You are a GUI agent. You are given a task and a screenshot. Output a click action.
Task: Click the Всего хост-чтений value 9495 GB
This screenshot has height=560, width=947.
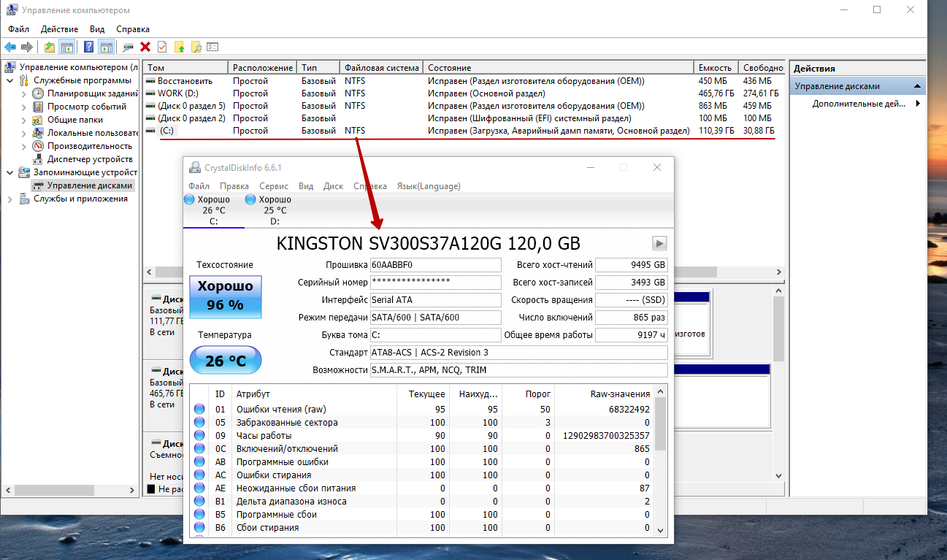[632, 264]
